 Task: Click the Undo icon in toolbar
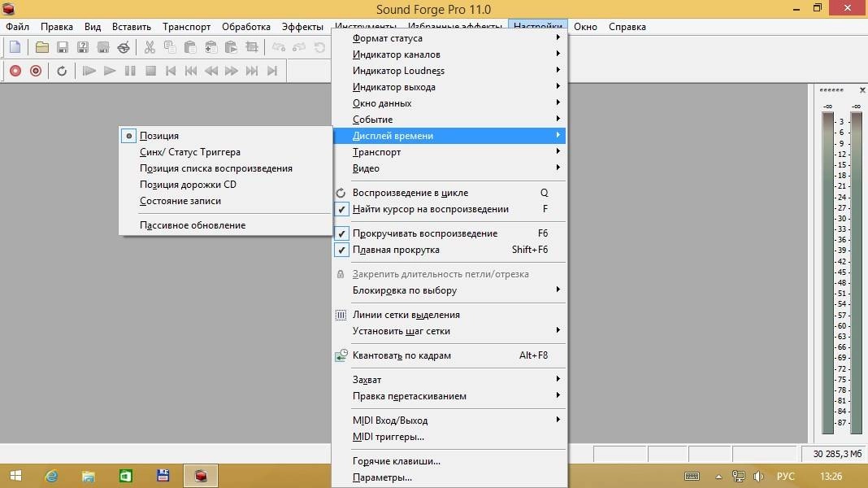point(279,47)
